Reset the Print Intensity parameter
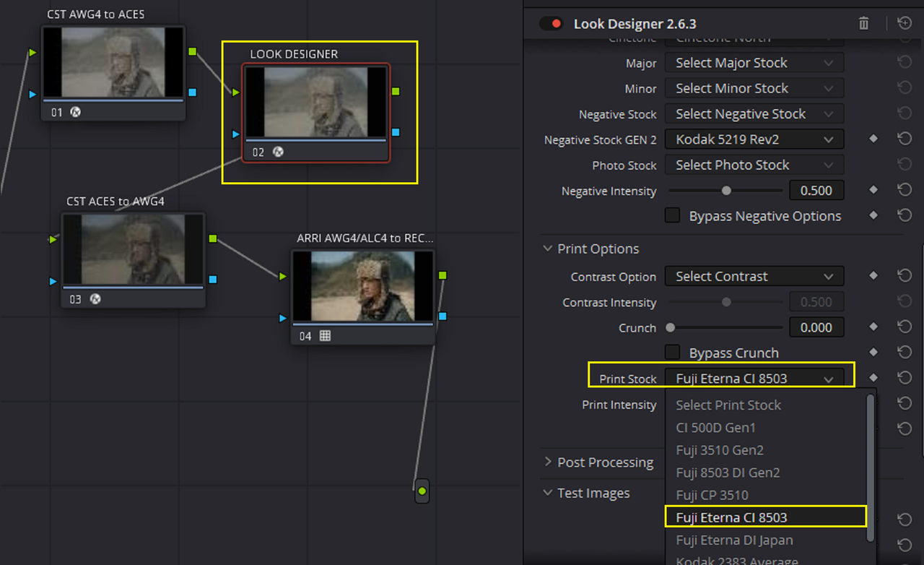Image resolution: width=924 pixels, height=565 pixels. (x=905, y=403)
